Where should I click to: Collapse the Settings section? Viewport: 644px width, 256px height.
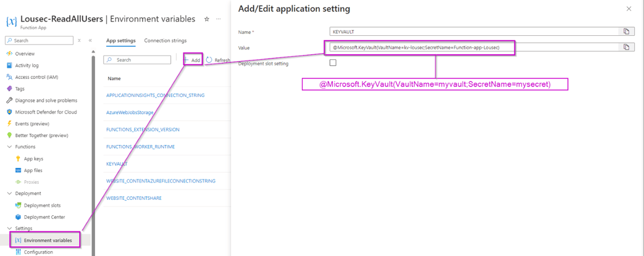(9, 228)
